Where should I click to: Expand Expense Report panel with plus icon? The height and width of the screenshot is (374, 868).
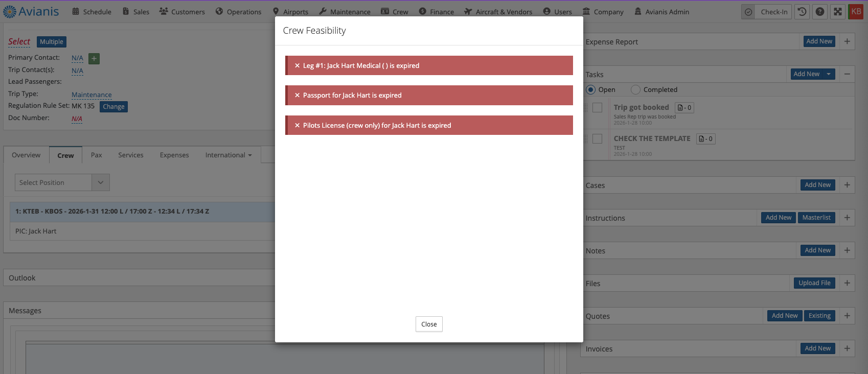click(x=847, y=41)
